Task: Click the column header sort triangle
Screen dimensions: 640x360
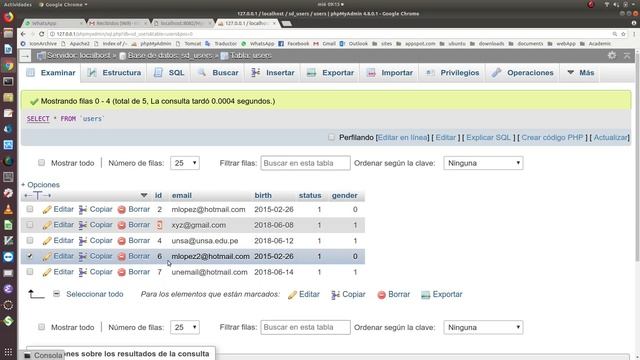Action: (144, 196)
